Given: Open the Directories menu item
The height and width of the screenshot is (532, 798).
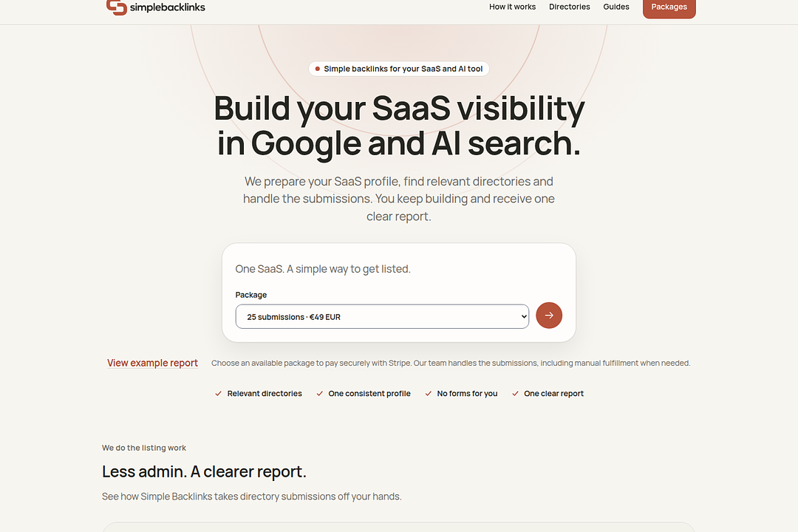Looking at the screenshot, I should [569, 7].
